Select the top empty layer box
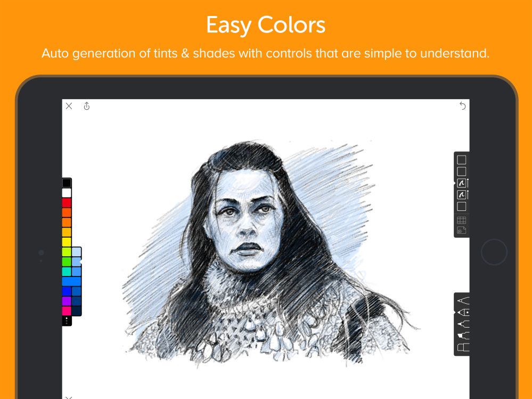The height and width of the screenshot is (399, 532). pyautogui.click(x=462, y=160)
